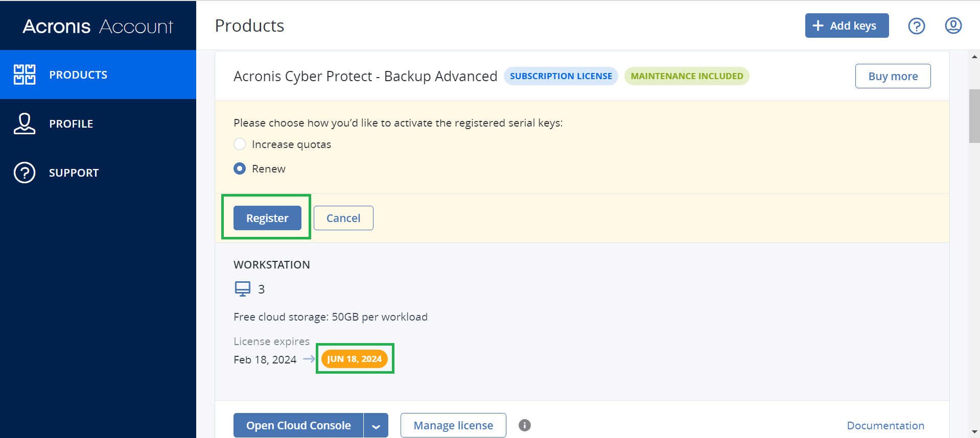Click the info icon beside Manage license
Viewport: 980px width, 438px height.
(524, 425)
